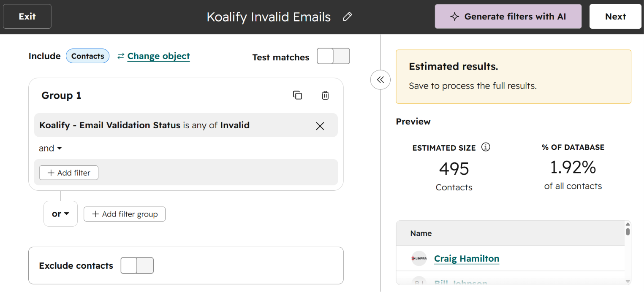Click the Exit button

pos(27,16)
